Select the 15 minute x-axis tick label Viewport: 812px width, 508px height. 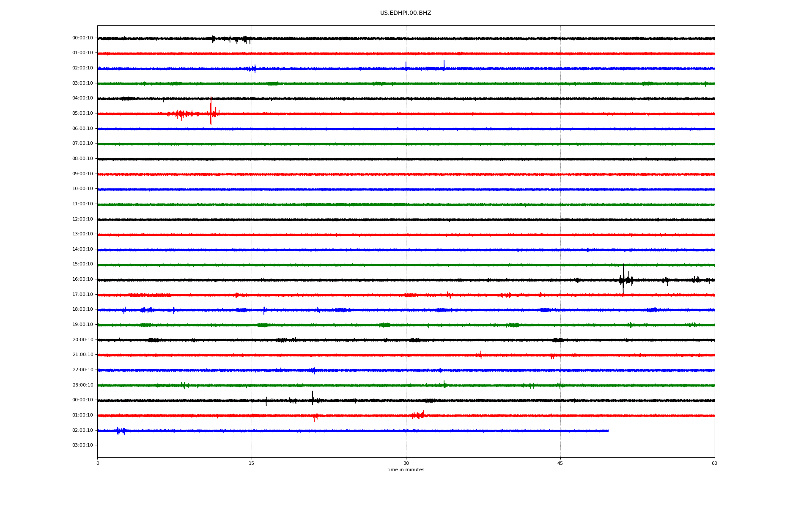252,463
